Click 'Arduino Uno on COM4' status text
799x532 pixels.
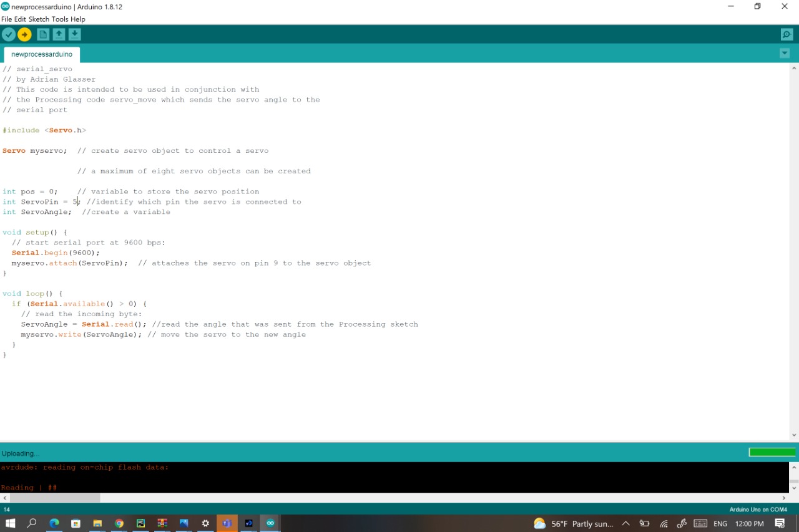(x=758, y=510)
